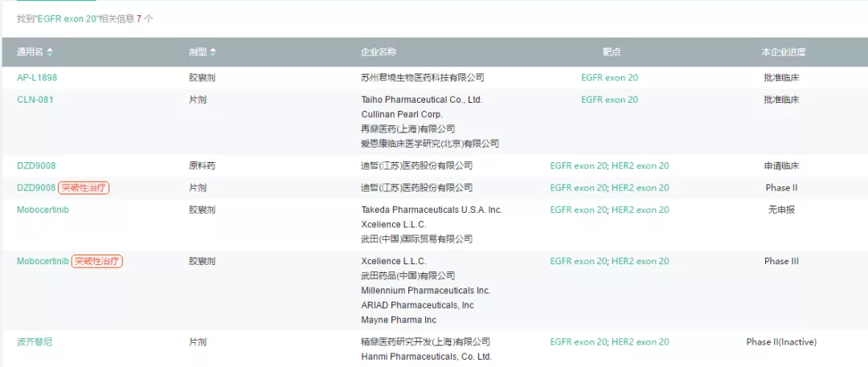Click 无申报 status for Mobocertinib
Screen dimensions: 868x367
[x=782, y=210]
